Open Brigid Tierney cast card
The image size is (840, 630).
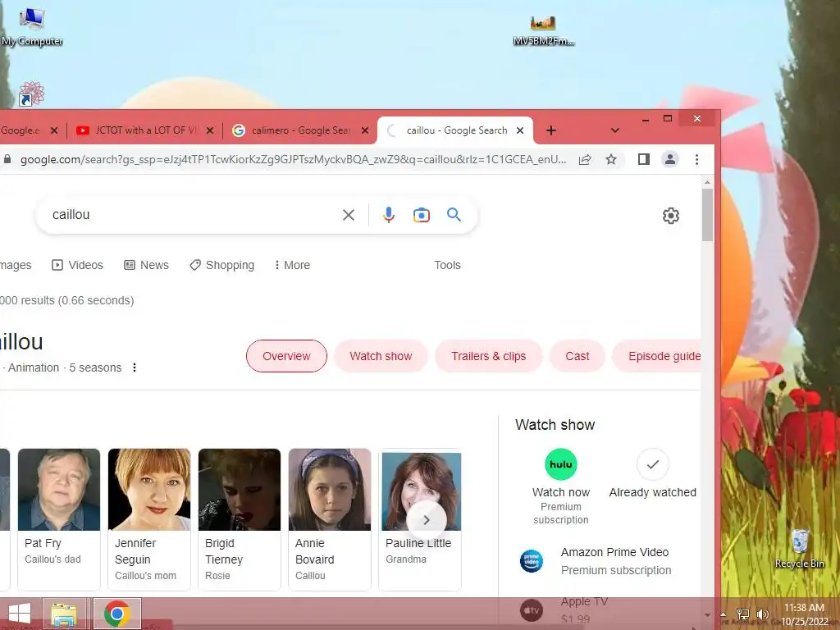pyautogui.click(x=240, y=519)
